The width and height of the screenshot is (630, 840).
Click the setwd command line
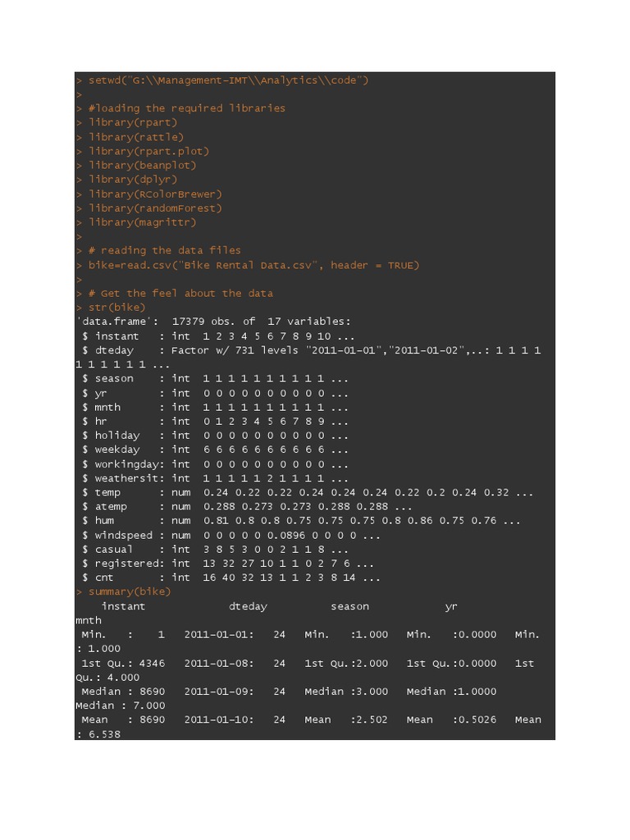(228, 80)
